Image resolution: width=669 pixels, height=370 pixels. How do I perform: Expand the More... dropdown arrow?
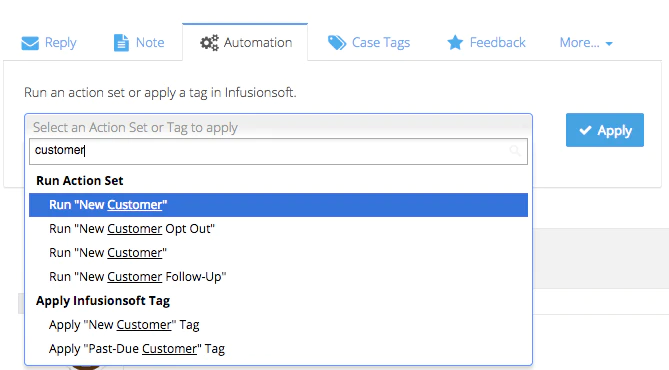609,44
